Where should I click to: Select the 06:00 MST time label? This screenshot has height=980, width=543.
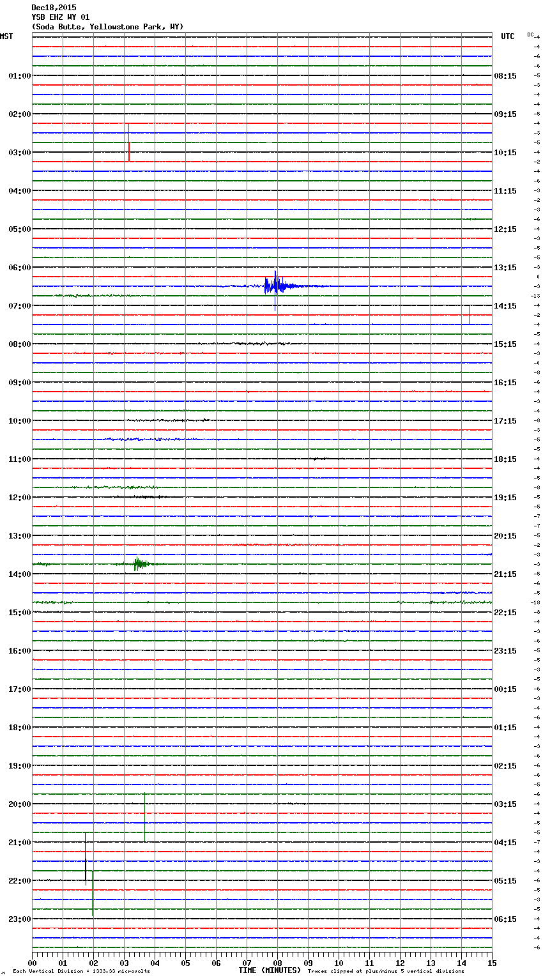(20, 268)
